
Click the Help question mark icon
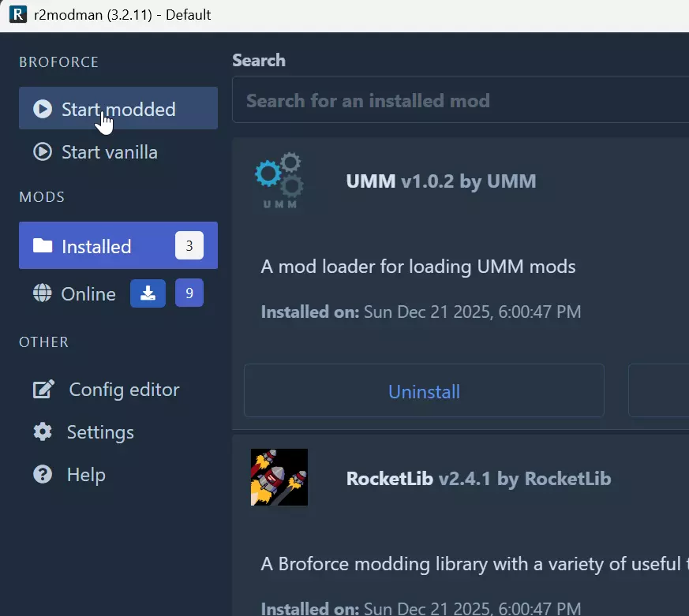coord(43,474)
